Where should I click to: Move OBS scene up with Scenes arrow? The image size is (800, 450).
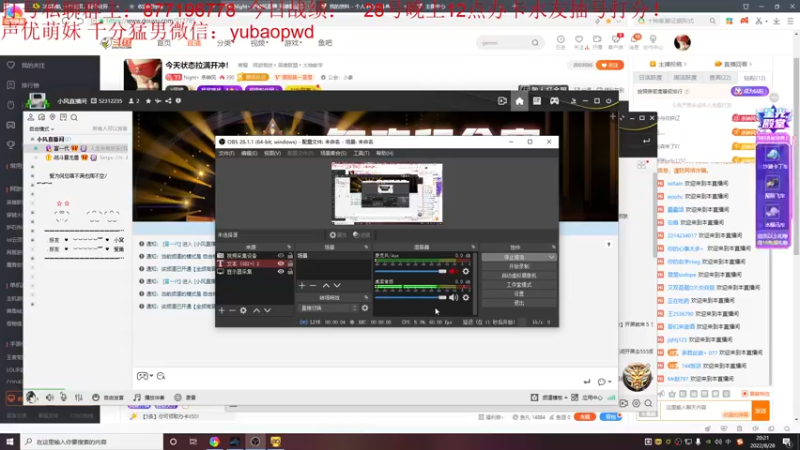tap(326, 286)
